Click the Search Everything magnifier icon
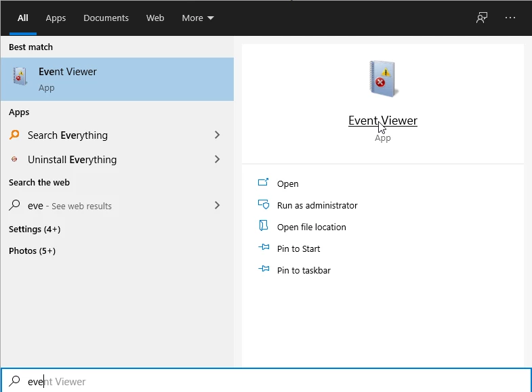 [x=14, y=135]
